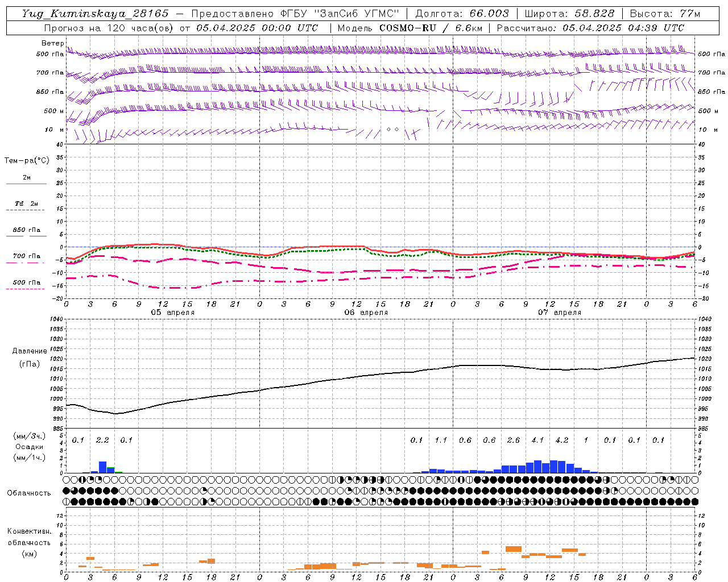Click the '2.6' three-hour precipitation value
Image resolution: width=728 pixels, height=582 pixels.
click(513, 440)
